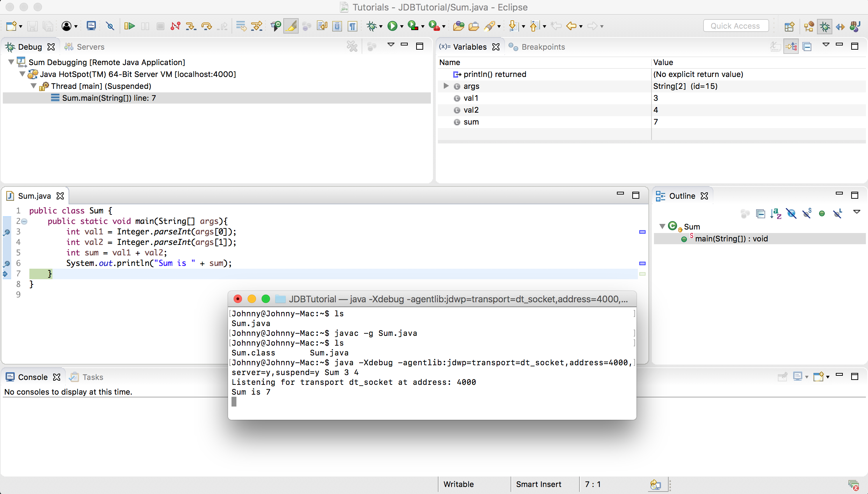Click the Debug bug launch icon

pos(371,26)
